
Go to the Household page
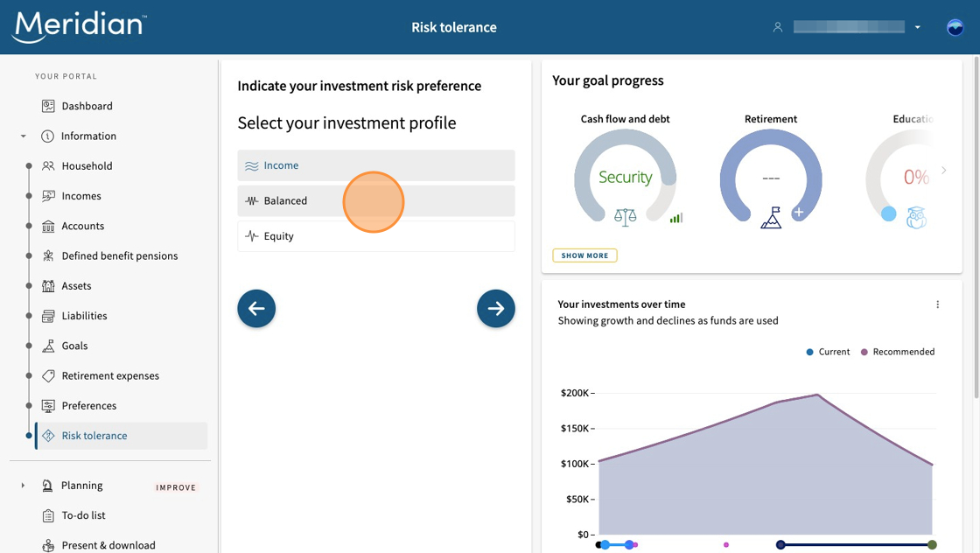87,166
